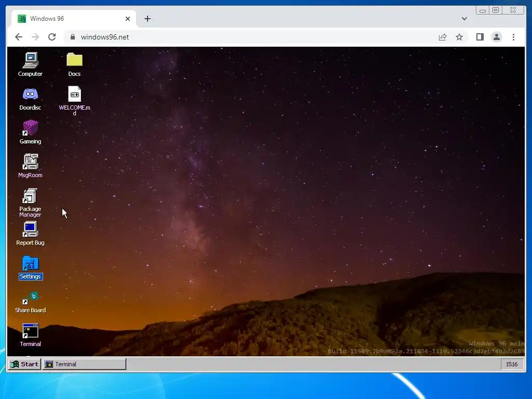This screenshot has width=532, height=399.
Task: Click the Windows 96 Start button
Action: (24, 364)
